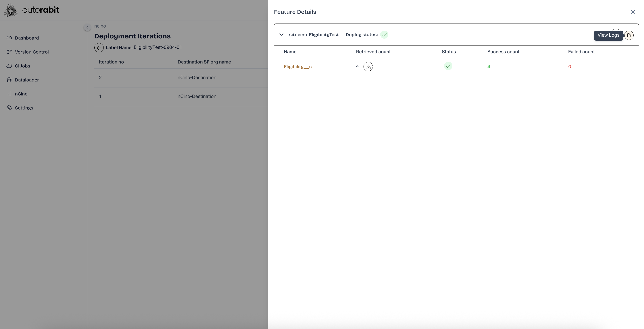This screenshot has height=329, width=644.
Task: Click the AutoRABIT logo
Action: (32, 10)
